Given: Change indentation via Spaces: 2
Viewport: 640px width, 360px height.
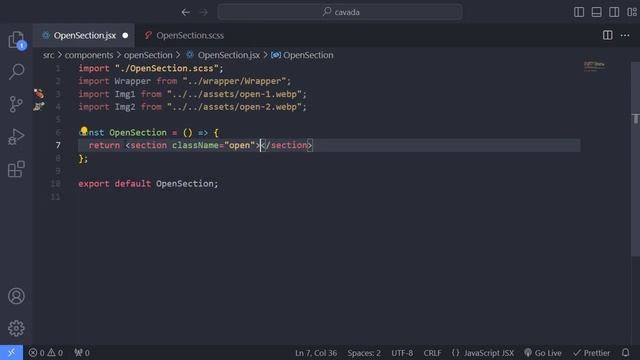Looking at the screenshot, I should click(x=364, y=353).
